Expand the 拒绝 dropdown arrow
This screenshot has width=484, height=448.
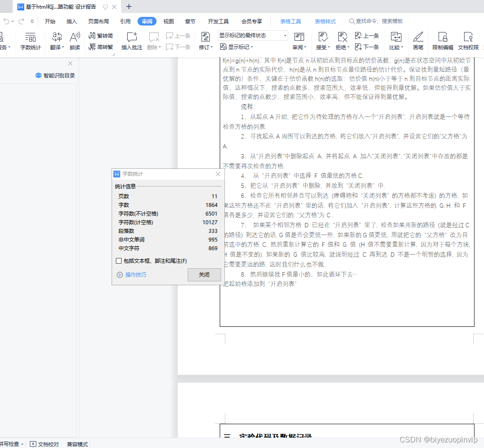click(x=349, y=47)
